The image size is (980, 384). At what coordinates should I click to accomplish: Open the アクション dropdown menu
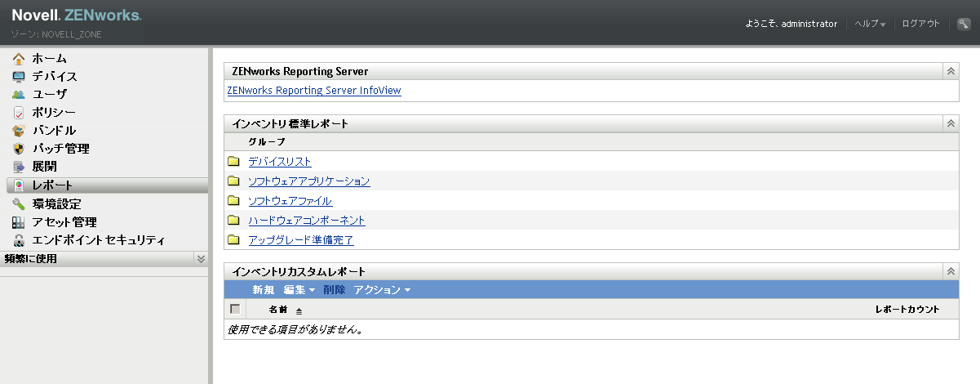pos(382,290)
